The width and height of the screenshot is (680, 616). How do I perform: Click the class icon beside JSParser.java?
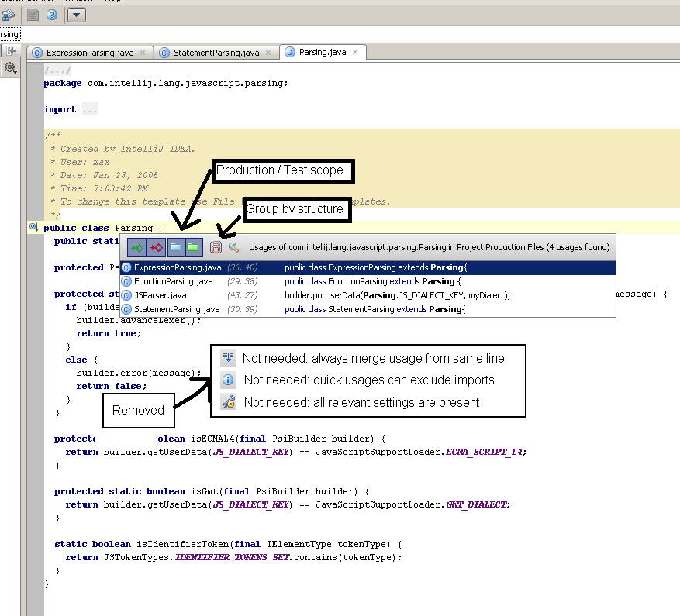pyautogui.click(x=126, y=296)
